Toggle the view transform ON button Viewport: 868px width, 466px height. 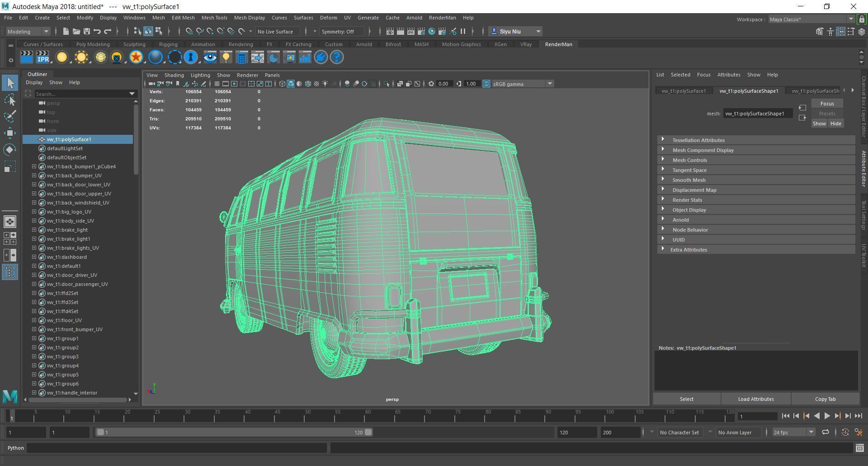[x=486, y=84]
